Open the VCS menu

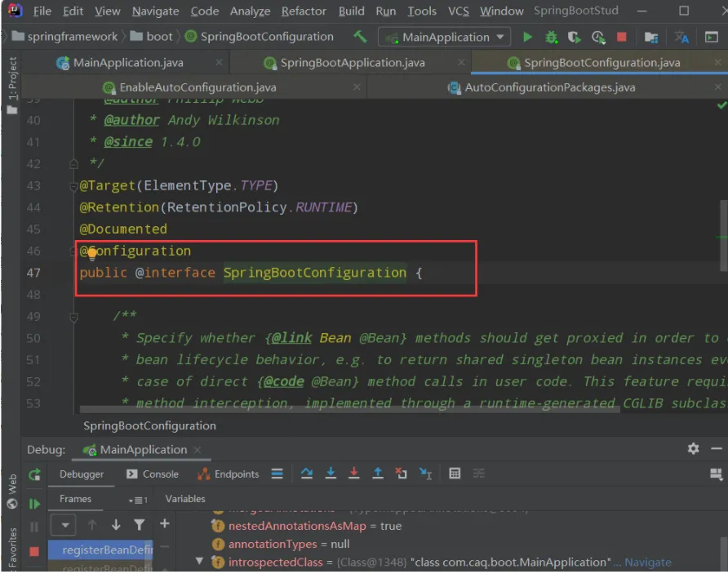click(458, 11)
